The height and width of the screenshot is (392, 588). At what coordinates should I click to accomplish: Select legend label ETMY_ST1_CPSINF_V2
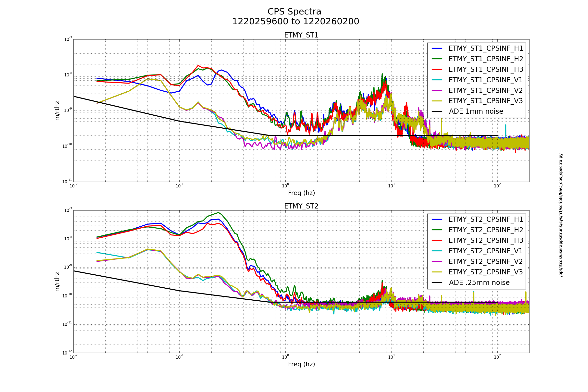click(x=486, y=90)
